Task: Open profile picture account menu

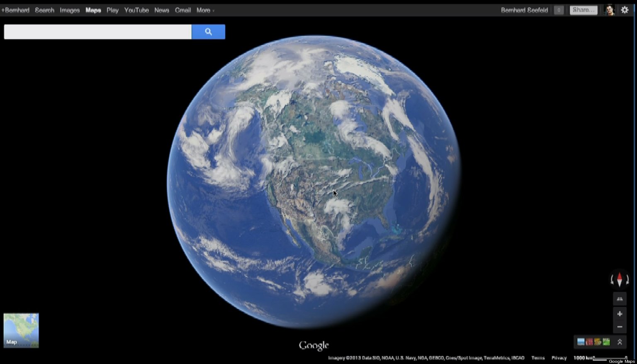Action: pos(609,10)
